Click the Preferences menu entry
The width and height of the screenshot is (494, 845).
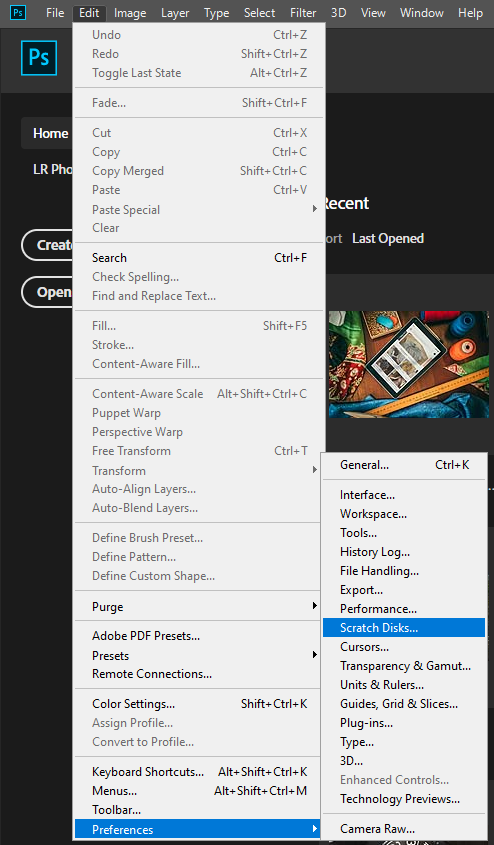tap(199, 829)
